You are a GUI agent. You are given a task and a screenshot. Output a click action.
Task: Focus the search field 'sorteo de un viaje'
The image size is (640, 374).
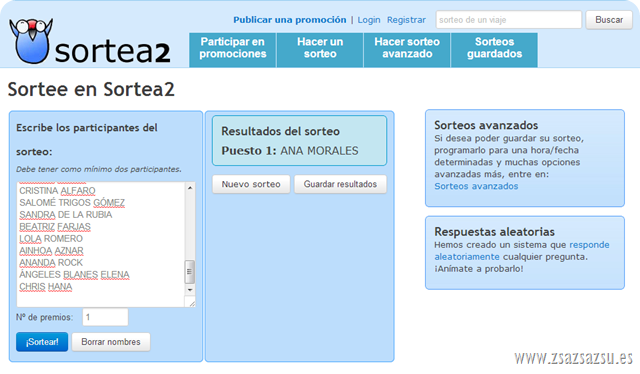tap(509, 20)
